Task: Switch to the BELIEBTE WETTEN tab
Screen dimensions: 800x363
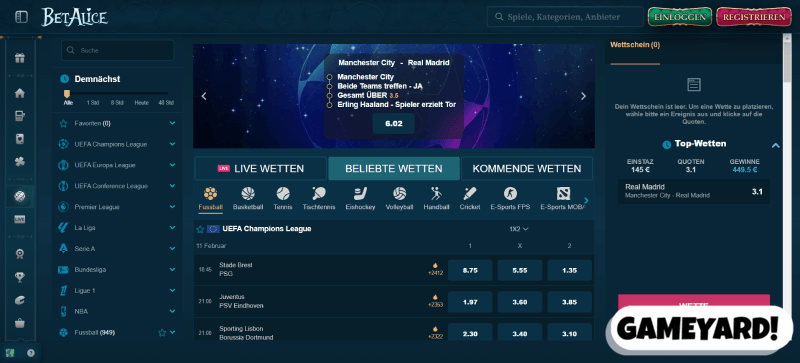Action: (x=394, y=168)
